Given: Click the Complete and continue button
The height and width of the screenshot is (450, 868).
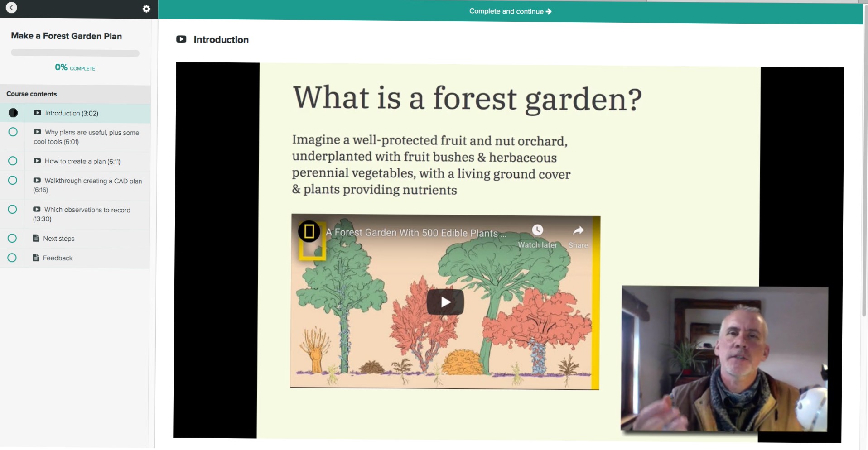Looking at the screenshot, I should (510, 11).
